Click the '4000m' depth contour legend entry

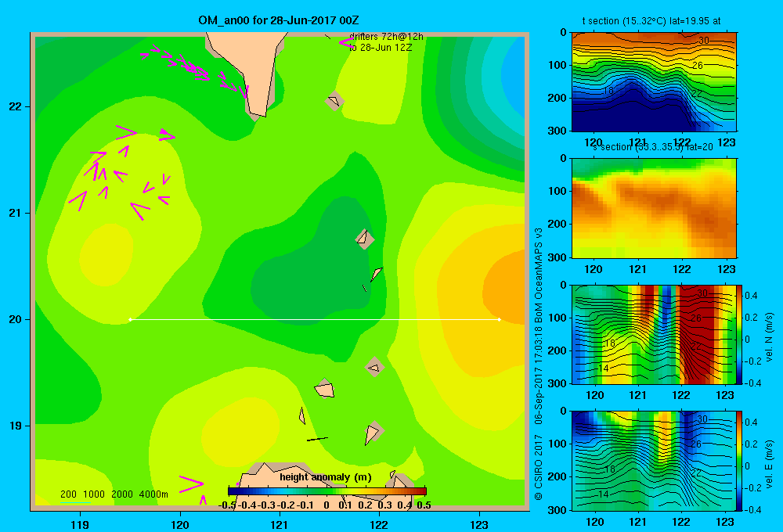(x=153, y=494)
